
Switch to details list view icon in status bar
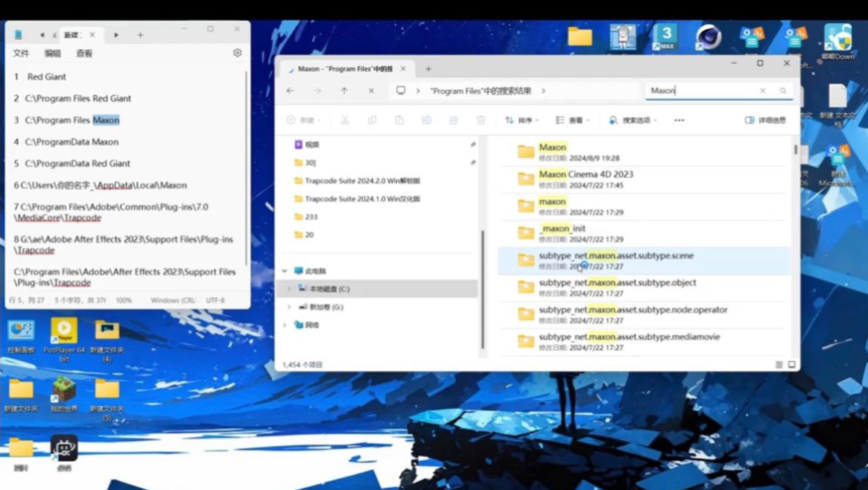[x=779, y=364]
